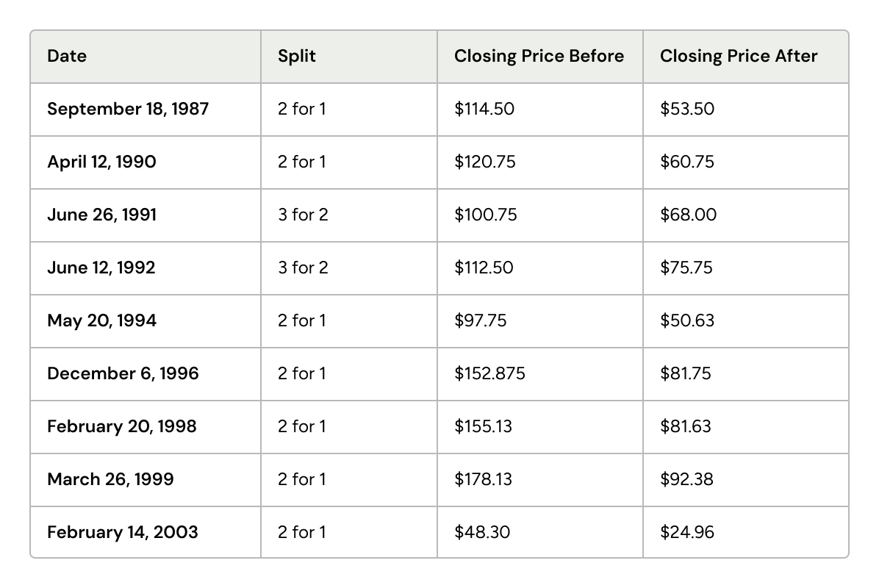Screen dimensions: 879x588
Task: Click the Closing Price After header
Action: pos(739,56)
